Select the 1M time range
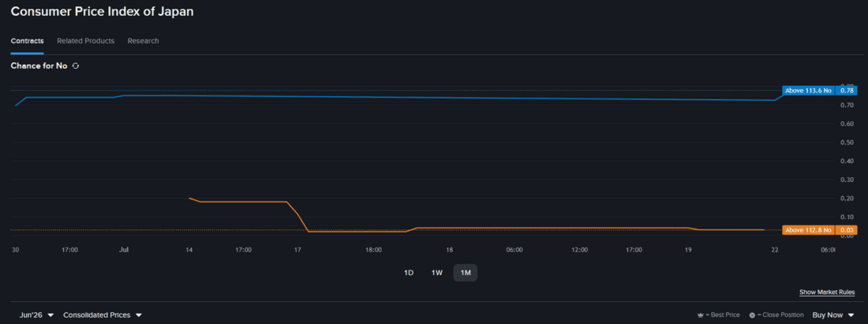Image resolution: width=868 pixels, height=324 pixels. [x=465, y=273]
